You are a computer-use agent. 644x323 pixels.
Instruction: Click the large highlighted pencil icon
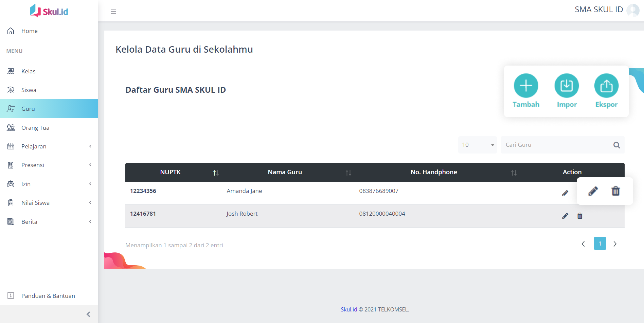click(593, 191)
